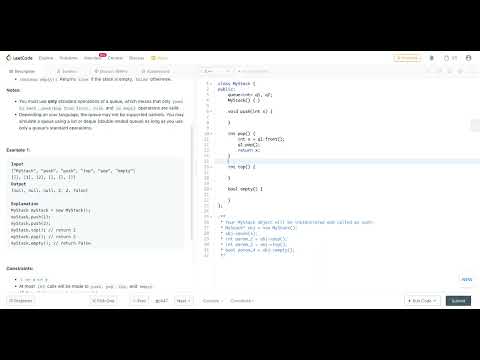This screenshot has width=480, height=360.
Task: Click the 'queue<int> q1, q2;' code line
Action: click(250, 95)
